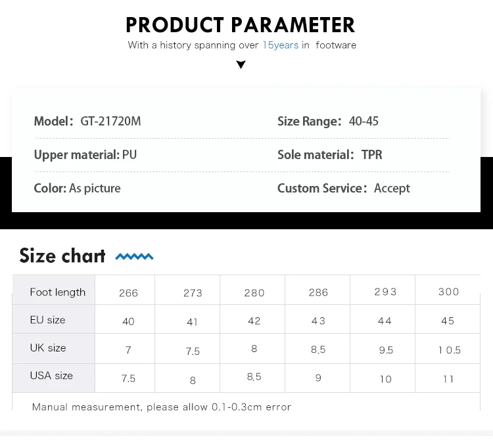
Task: Click foot length cell 266
Action: (128, 293)
